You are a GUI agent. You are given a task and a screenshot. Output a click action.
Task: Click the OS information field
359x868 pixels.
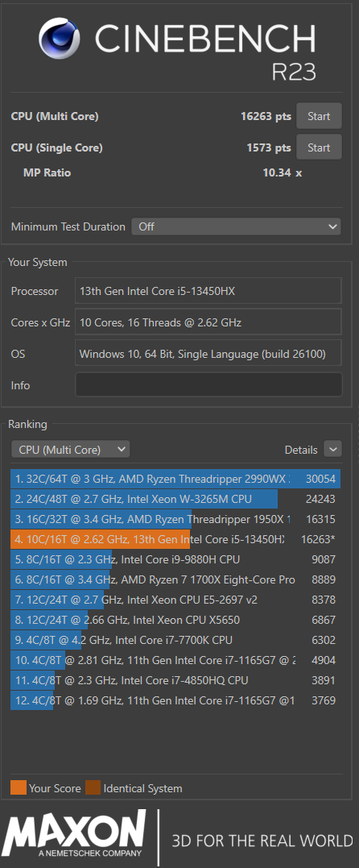pyautogui.click(x=208, y=353)
